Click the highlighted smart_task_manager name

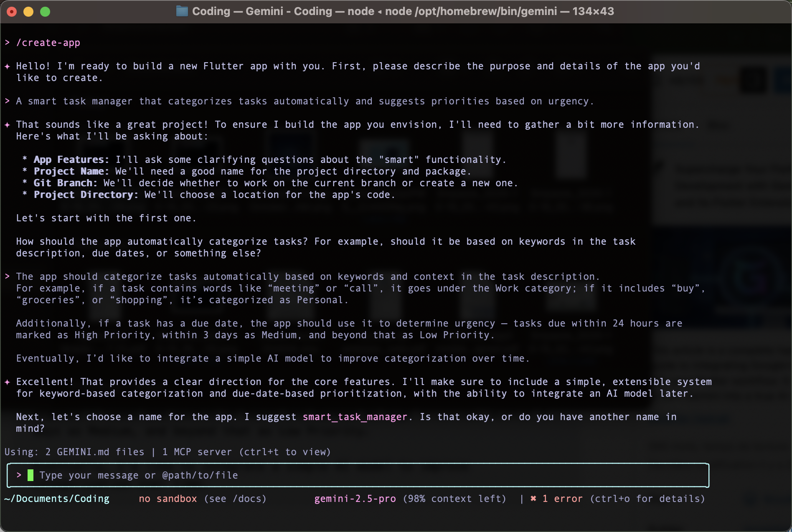tap(355, 417)
